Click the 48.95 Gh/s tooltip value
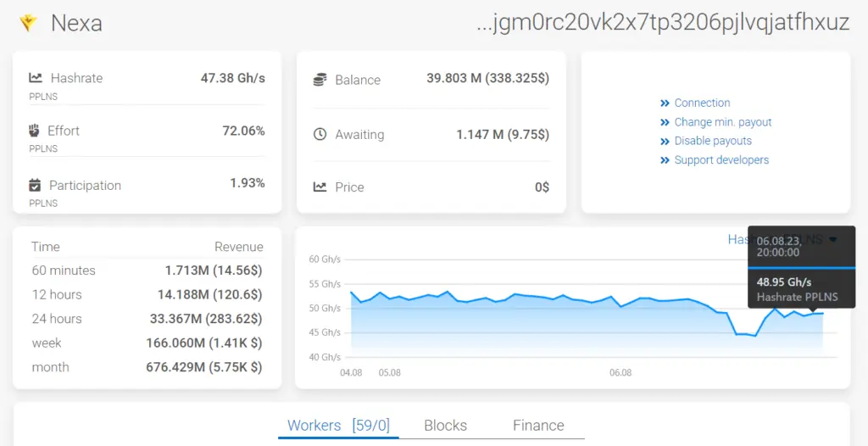 pyautogui.click(x=784, y=282)
